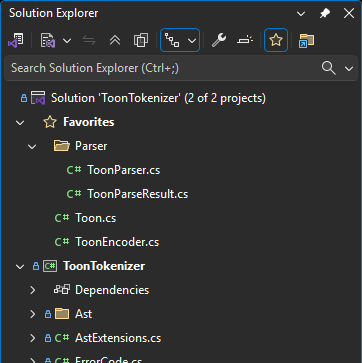Toggle the file nesting tree view button
The image size is (362, 363).
[x=172, y=41]
